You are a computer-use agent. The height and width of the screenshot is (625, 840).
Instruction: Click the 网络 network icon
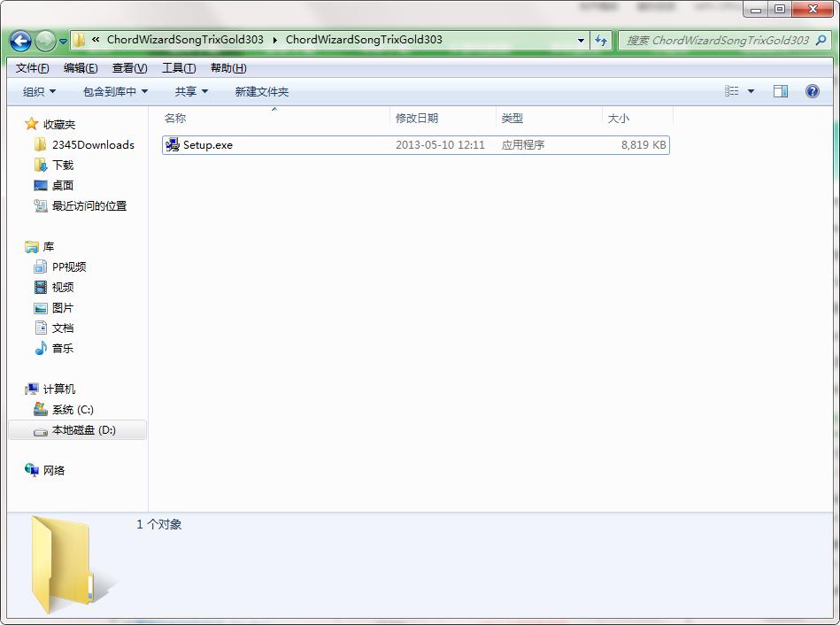point(32,471)
